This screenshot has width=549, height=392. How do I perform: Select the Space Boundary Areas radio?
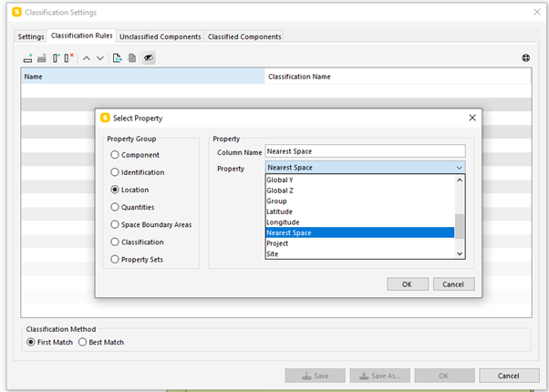tap(115, 224)
